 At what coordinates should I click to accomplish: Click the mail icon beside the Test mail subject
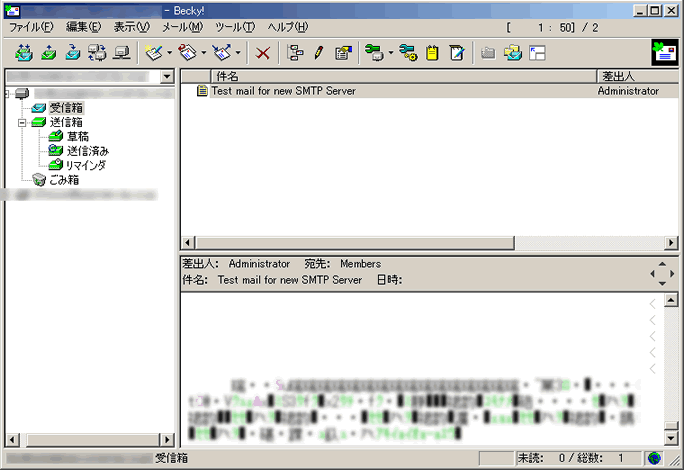tap(202, 91)
